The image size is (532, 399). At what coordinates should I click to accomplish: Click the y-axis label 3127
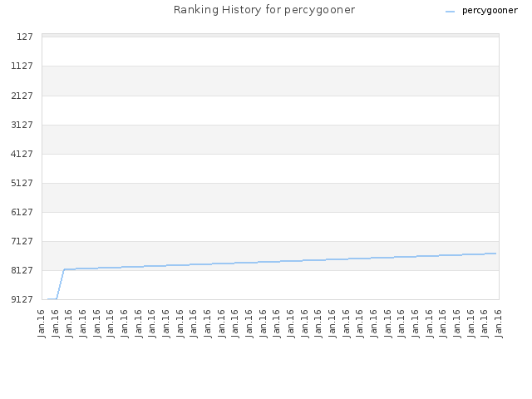[22, 125]
